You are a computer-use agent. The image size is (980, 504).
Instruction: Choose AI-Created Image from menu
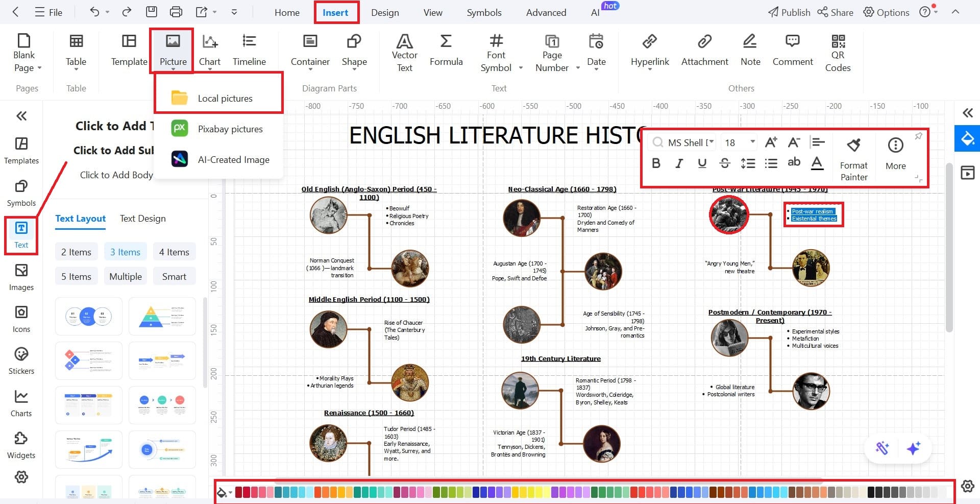click(218, 159)
